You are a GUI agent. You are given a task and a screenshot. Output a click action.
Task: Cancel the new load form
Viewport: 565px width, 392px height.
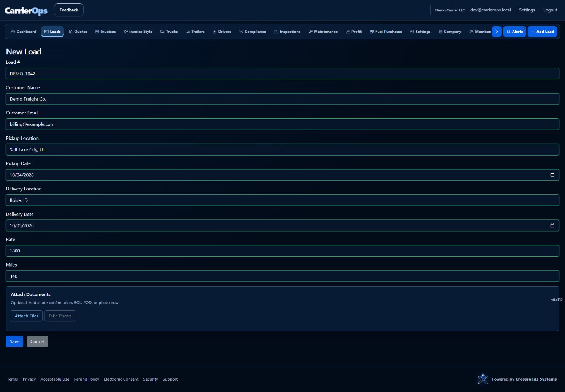pyautogui.click(x=37, y=341)
